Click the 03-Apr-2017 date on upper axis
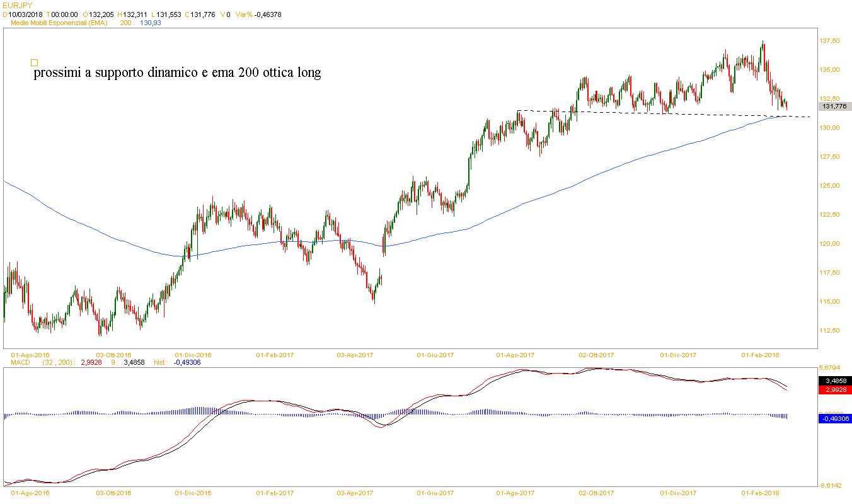 tap(355, 355)
